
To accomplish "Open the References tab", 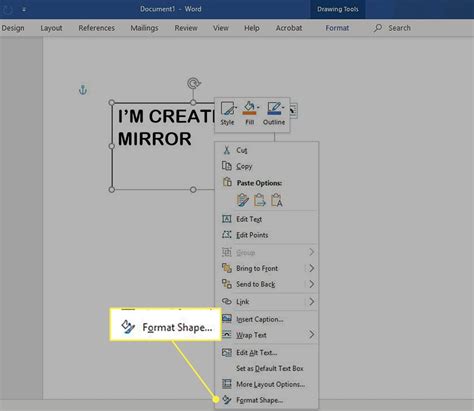I will click(x=97, y=28).
